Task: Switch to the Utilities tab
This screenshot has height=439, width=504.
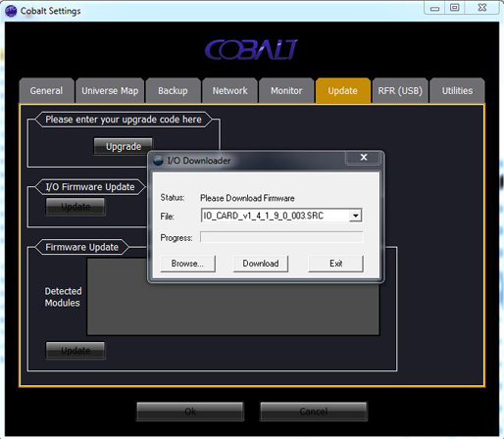Action: (457, 91)
